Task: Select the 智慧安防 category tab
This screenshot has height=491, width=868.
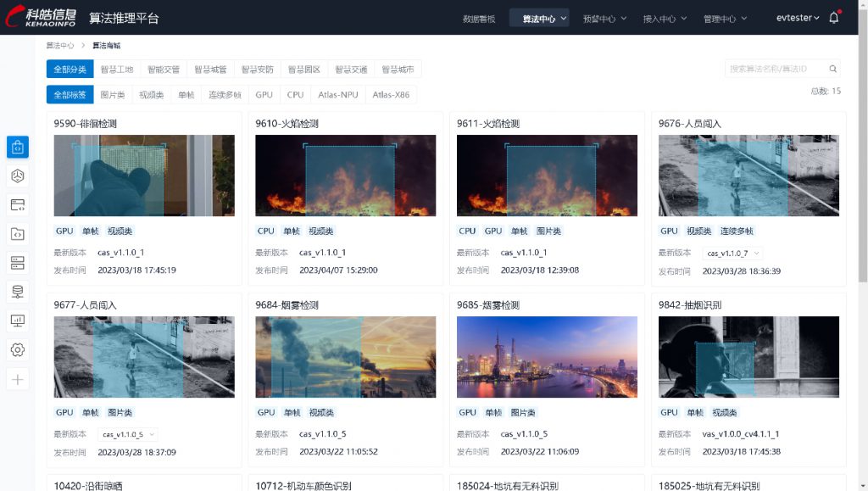Action: 258,70
